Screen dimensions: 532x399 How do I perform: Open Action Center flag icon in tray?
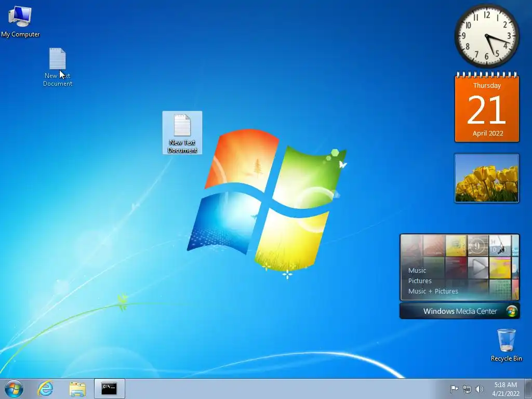(454, 389)
